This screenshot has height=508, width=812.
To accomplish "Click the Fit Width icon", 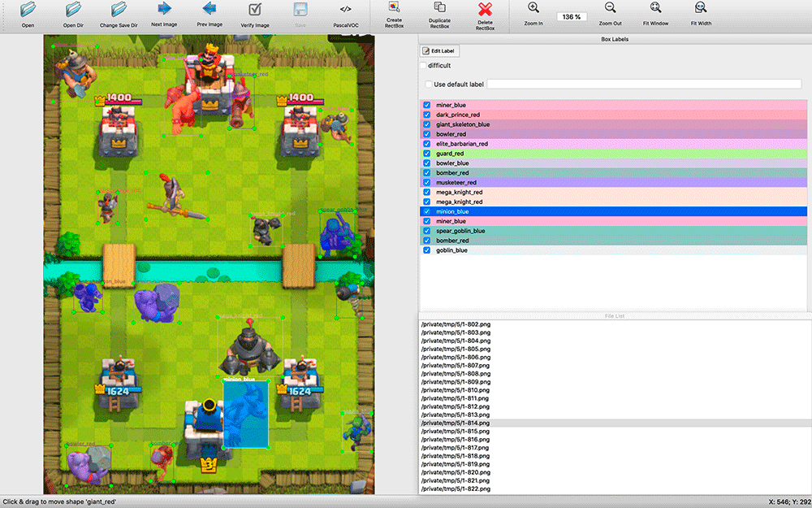I will [701, 7].
